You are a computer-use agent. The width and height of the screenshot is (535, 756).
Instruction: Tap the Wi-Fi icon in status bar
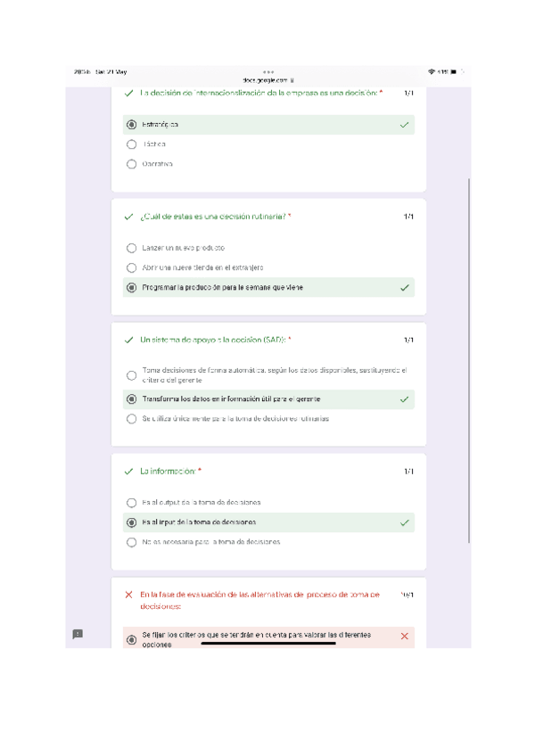(432, 71)
